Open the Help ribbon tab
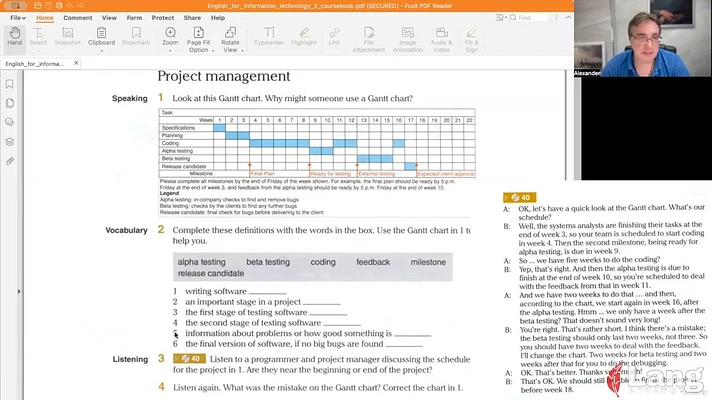This screenshot has height=400, width=712. pyautogui.click(x=218, y=18)
